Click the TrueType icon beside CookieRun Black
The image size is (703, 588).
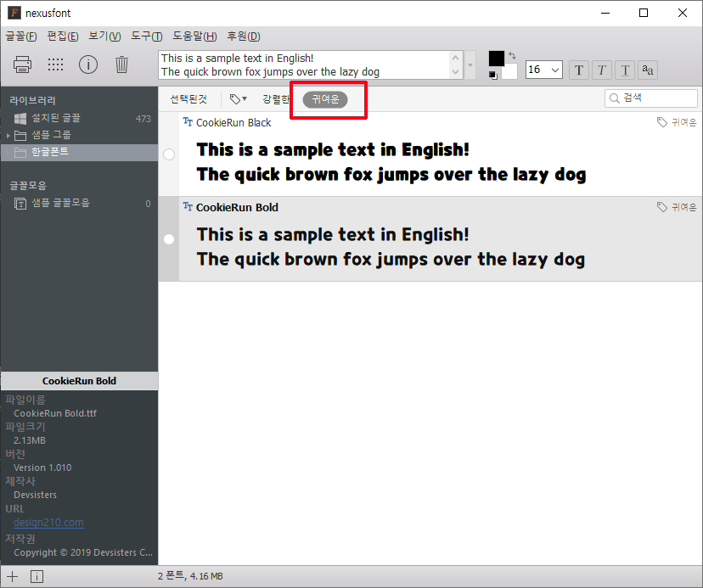(188, 122)
